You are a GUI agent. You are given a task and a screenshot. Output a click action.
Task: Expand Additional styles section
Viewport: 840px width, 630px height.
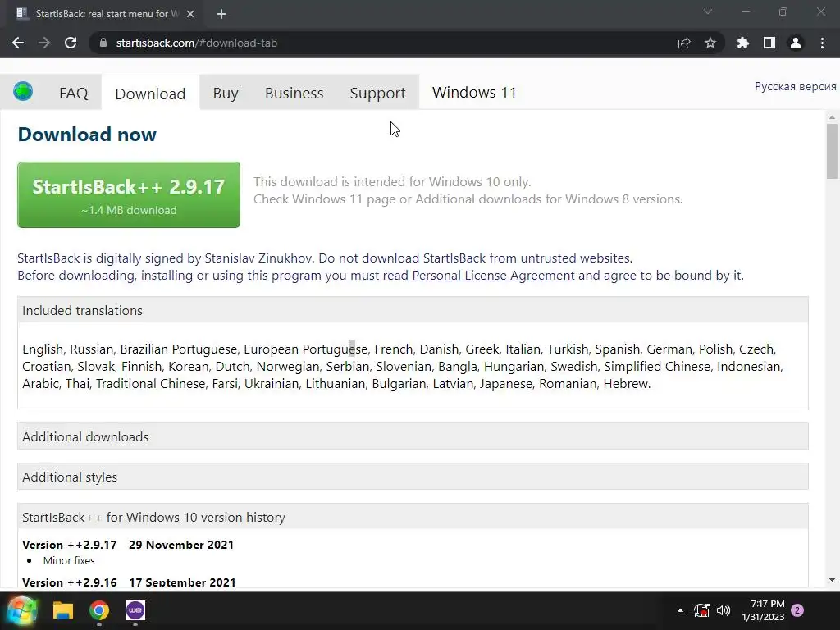pyautogui.click(x=413, y=477)
